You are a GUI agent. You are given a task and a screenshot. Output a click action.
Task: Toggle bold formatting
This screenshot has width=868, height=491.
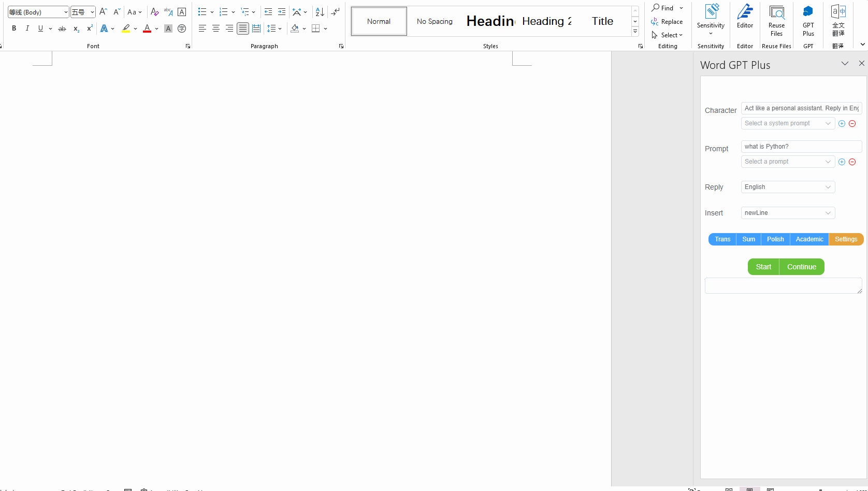[14, 28]
